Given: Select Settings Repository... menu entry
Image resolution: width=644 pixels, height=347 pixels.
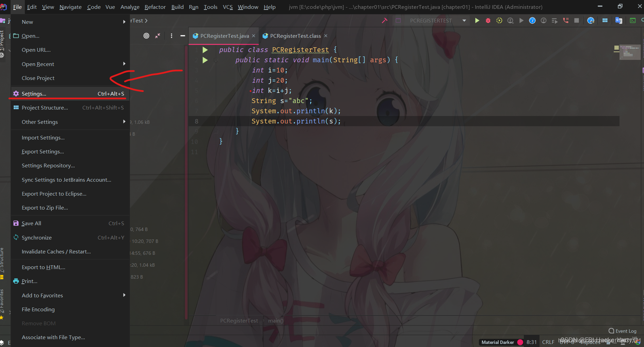Looking at the screenshot, I should (x=70, y=165).
